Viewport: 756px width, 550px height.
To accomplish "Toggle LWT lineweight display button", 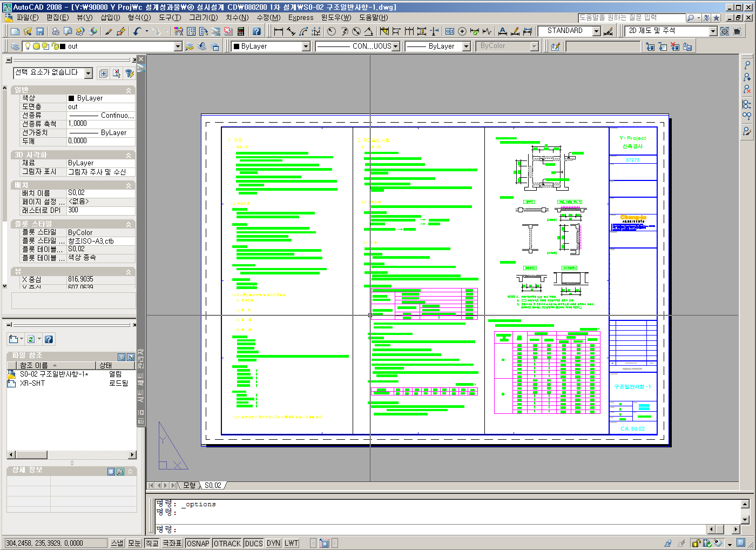I will click(291, 543).
